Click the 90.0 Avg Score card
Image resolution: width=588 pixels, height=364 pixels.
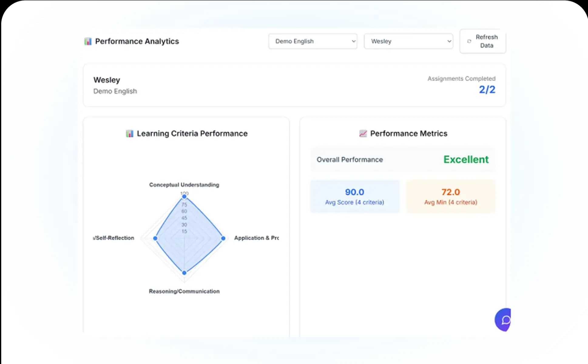[x=354, y=196]
